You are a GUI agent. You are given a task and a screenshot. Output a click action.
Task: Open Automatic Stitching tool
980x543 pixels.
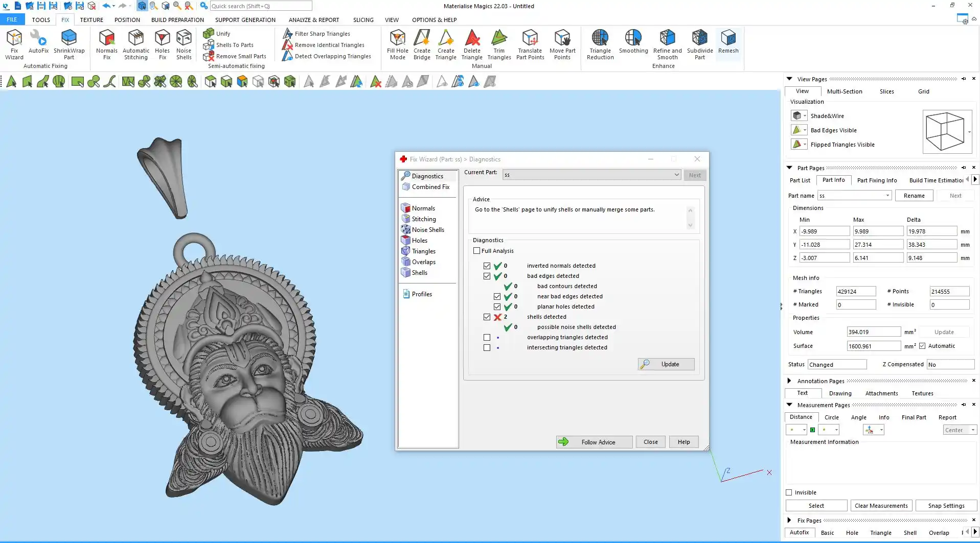point(136,44)
